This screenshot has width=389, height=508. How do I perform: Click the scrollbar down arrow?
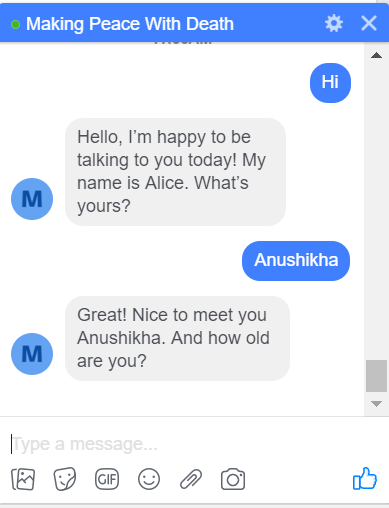pos(376,404)
